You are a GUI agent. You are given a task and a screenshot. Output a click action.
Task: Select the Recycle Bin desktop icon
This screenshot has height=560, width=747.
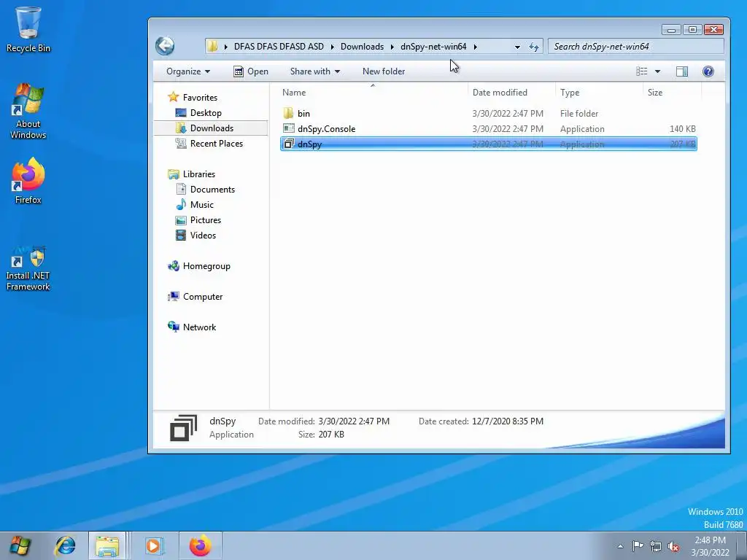click(28, 29)
